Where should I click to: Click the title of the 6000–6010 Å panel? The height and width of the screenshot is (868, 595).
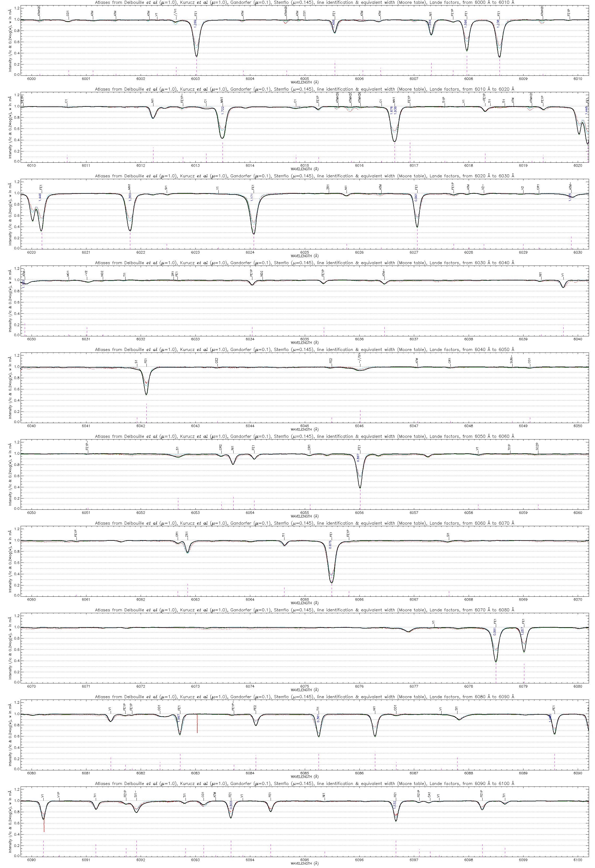(304, 3)
